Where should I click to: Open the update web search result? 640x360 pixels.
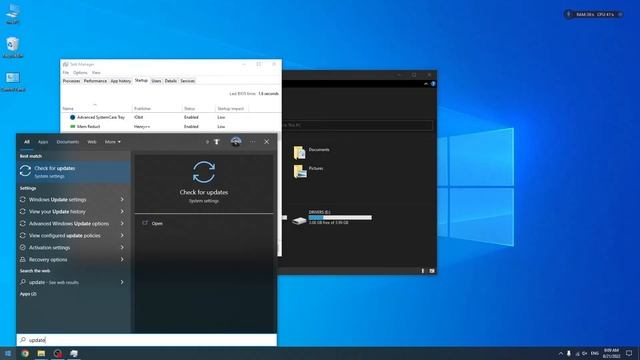click(68, 282)
